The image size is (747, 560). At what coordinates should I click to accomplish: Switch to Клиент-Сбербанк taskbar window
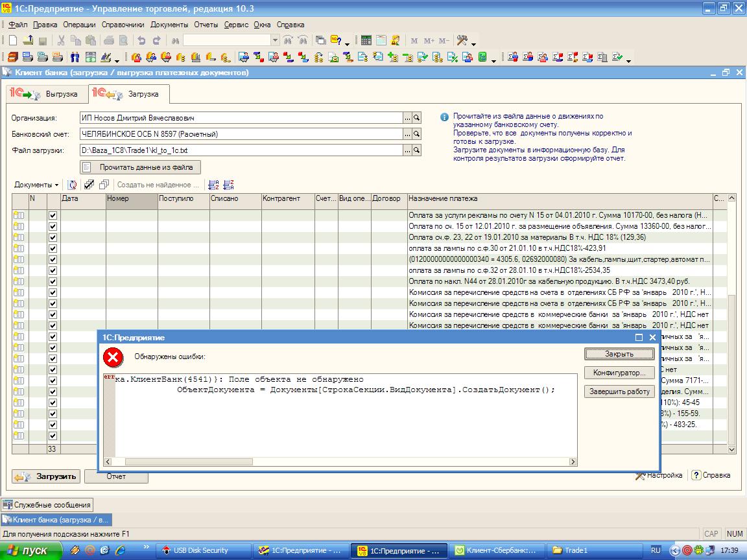[495, 550]
